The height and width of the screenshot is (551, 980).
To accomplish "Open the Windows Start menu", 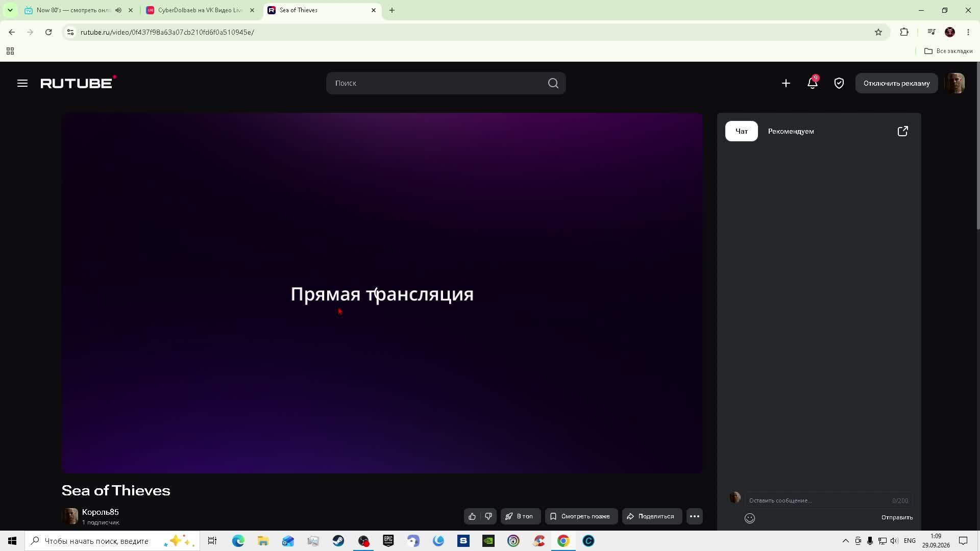I will tap(12, 541).
